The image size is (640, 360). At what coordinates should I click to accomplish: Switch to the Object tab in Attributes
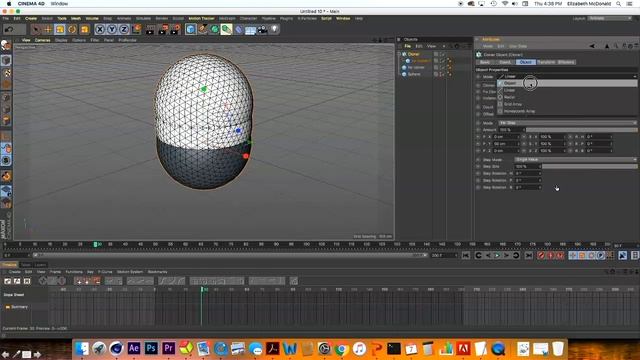pyautogui.click(x=526, y=62)
